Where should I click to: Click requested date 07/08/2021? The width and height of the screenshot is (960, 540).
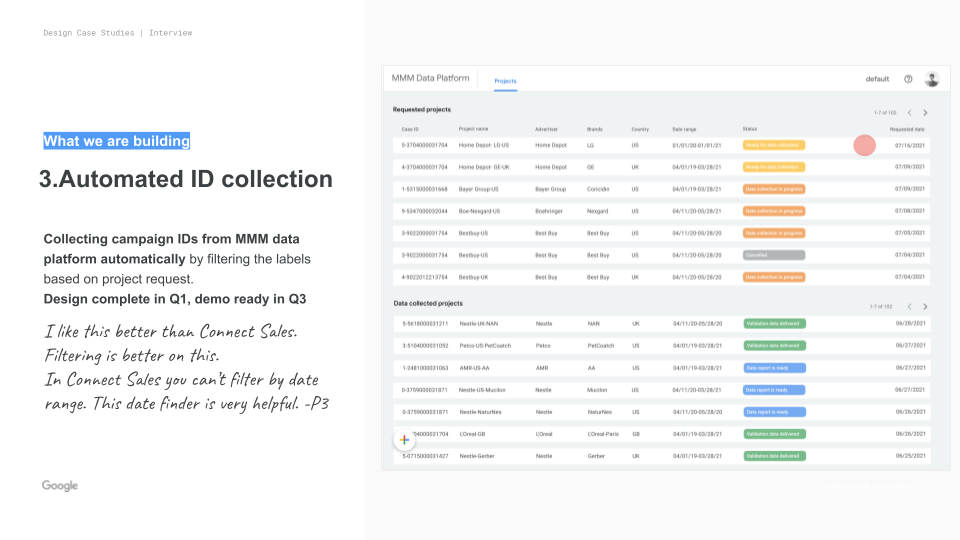(x=910, y=211)
